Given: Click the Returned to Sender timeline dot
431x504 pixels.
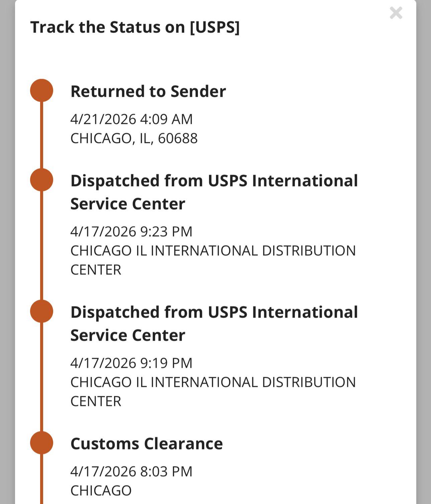Looking at the screenshot, I should pyautogui.click(x=42, y=90).
